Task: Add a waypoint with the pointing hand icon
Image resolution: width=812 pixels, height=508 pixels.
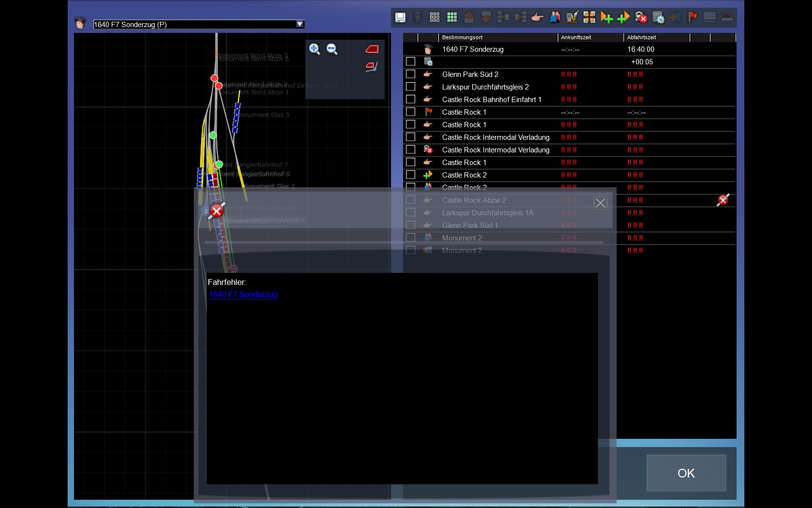Action: click(537, 17)
